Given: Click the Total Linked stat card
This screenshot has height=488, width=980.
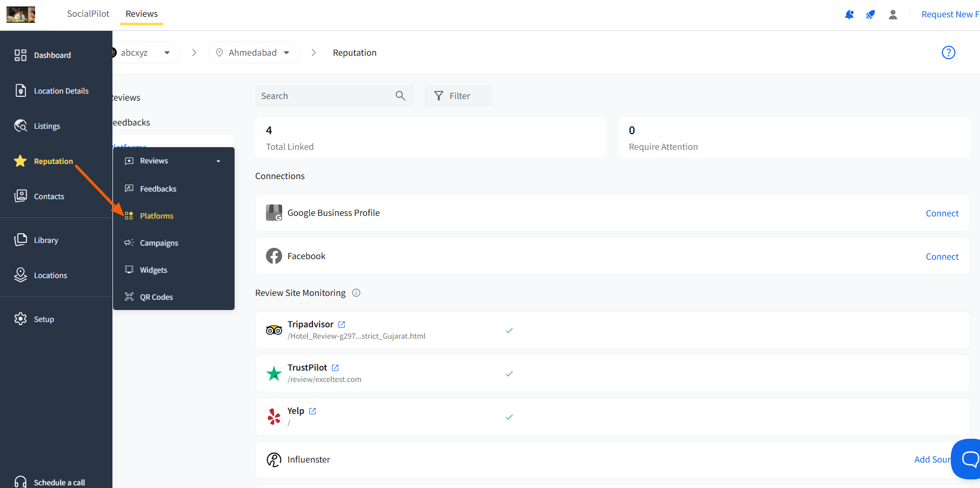Looking at the screenshot, I should pos(431,138).
